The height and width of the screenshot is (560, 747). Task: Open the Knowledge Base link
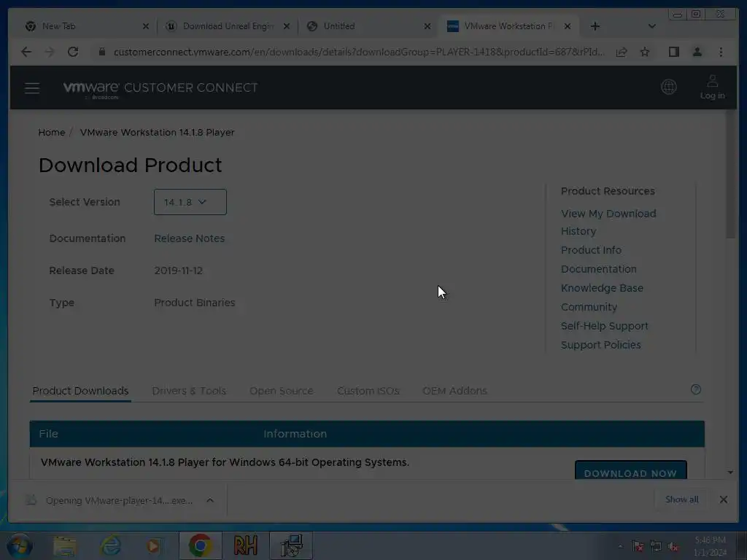(602, 288)
